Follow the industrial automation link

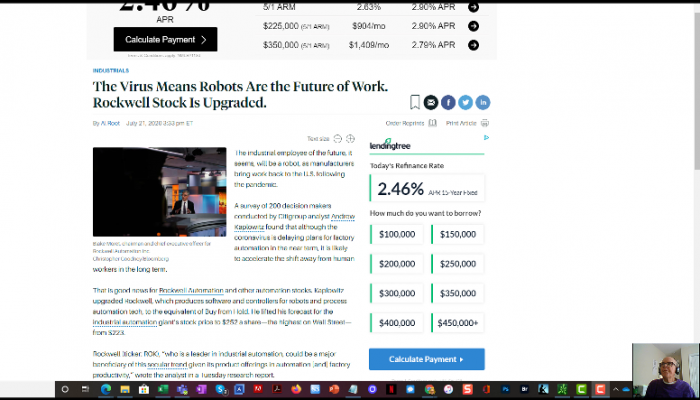[125, 322]
